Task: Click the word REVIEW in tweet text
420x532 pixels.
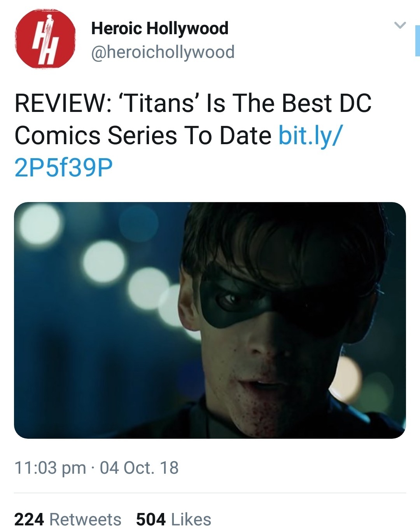Action: (x=59, y=103)
